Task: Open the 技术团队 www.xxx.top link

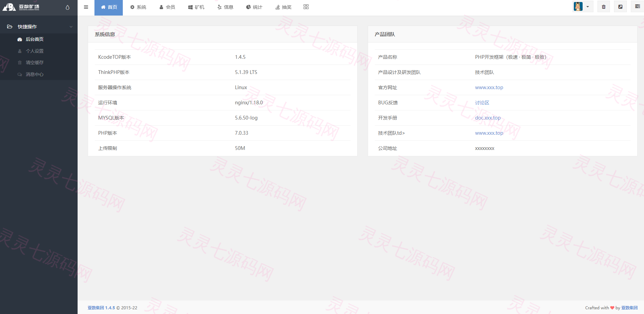Action: click(x=489, y=133)
